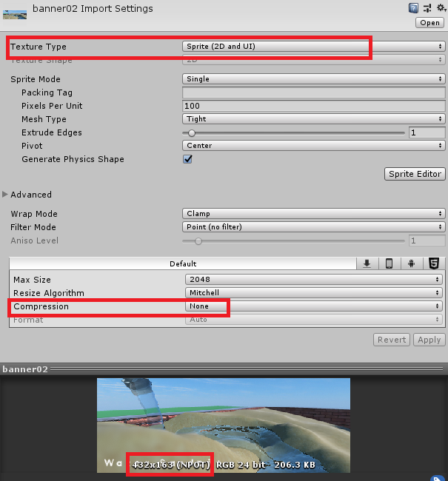
Task: Click the 'Max Size' label
Action: coord(32,280)
